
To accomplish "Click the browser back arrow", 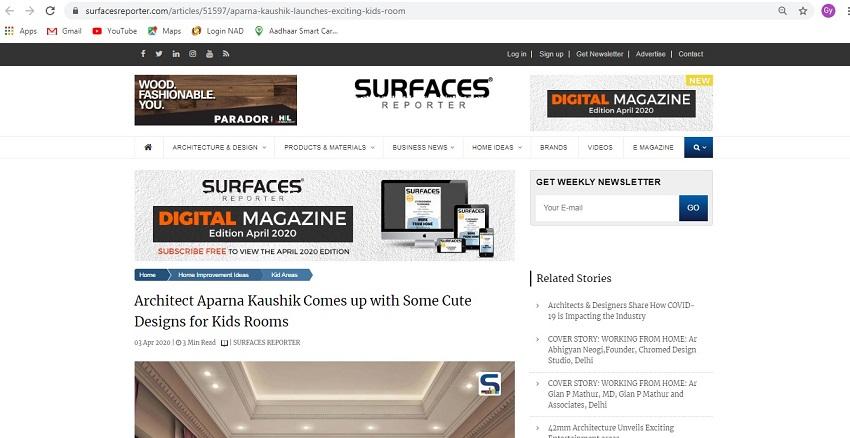I will click(10, 11).
